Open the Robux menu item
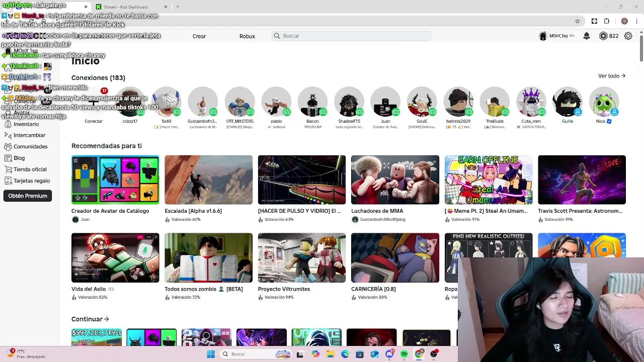The image size is (644, 362). click(x=247, y=36)
